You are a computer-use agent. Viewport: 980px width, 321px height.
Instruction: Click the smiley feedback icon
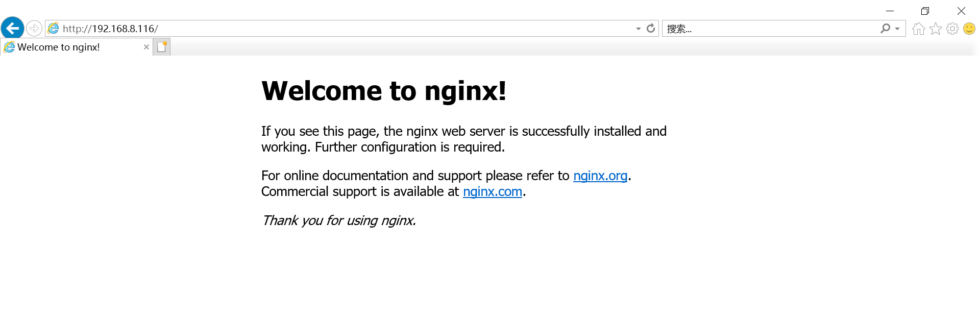coord(969,29)
